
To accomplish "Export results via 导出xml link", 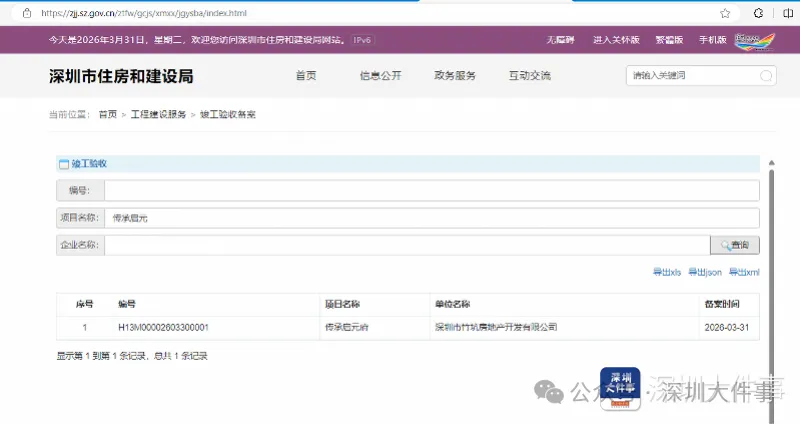I will point(744,272).
